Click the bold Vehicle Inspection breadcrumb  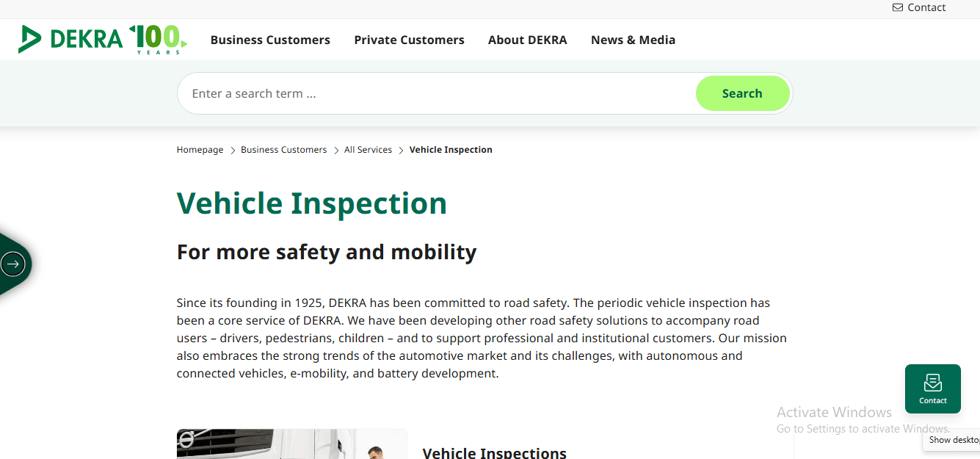pyautogui.click(x=451, y=150)
